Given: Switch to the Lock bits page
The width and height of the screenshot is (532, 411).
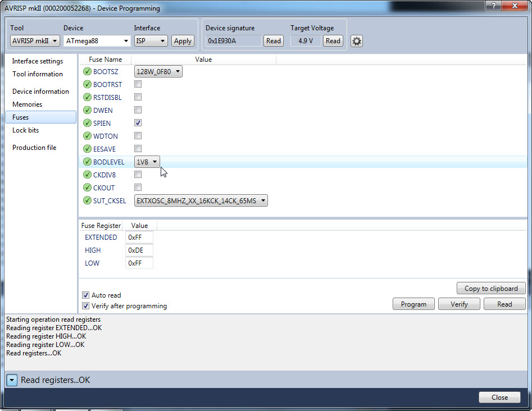Looking at the screenshot, I should pyautogui.click(x=25, y=130).
